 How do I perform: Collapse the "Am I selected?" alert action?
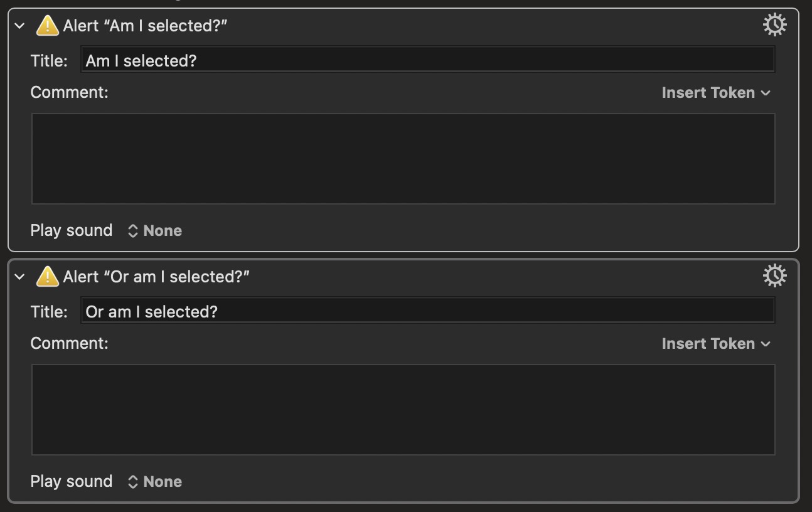point(19,26)
